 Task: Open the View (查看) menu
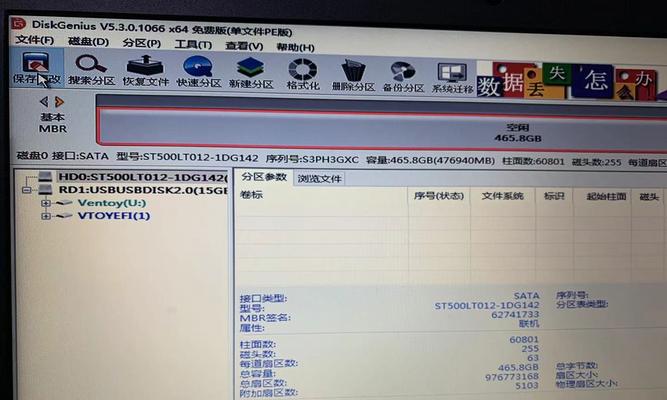point(244,46)
